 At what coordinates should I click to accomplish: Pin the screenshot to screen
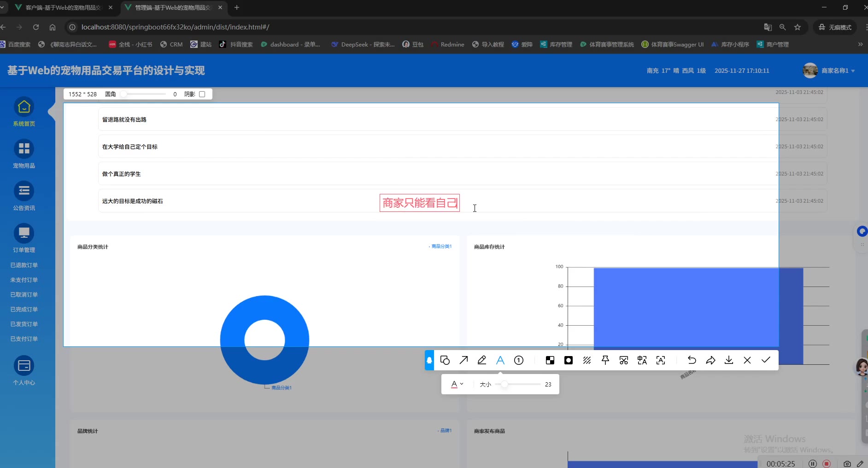pos(605,360)
